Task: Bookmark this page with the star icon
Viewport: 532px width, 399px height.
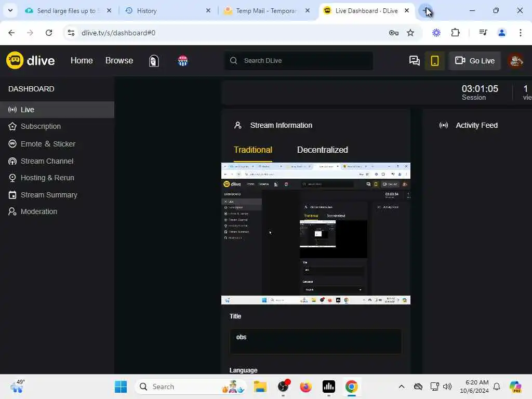Action: pos(410,33)
